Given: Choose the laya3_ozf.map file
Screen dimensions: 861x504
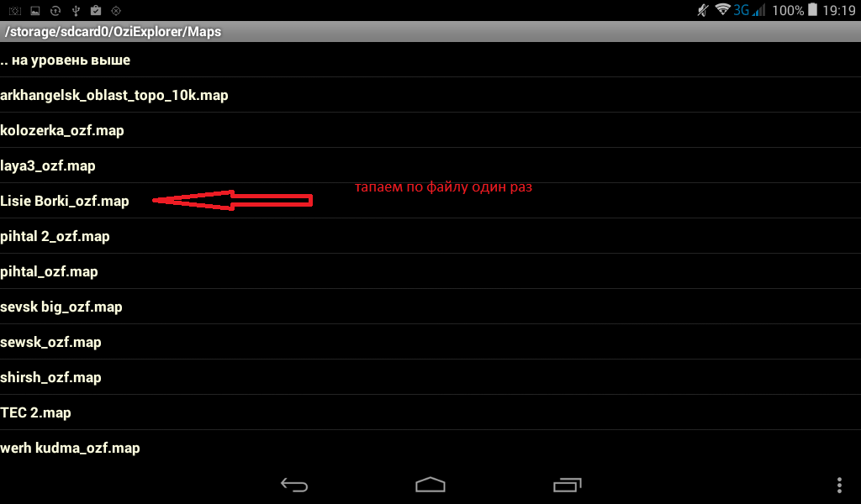Looking at the screenshot, I should click(430, 165).
